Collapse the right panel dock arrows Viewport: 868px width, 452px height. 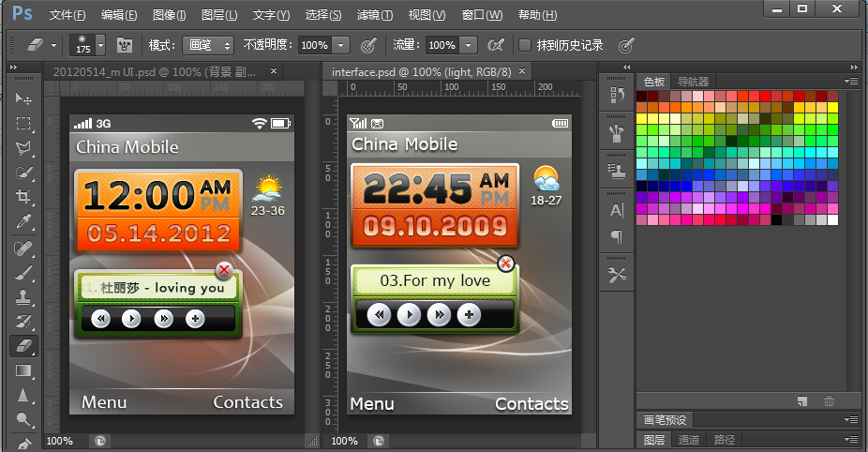tap(854, 67)
